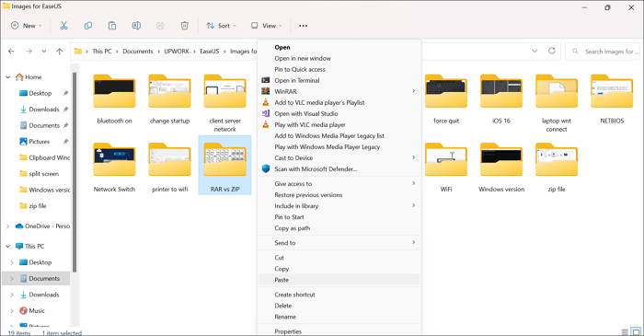The height and width of the screenshot is (336, 644).
Task: Switch to details view status bar icon
Action: pyautogui.click(x=625, y=332)
